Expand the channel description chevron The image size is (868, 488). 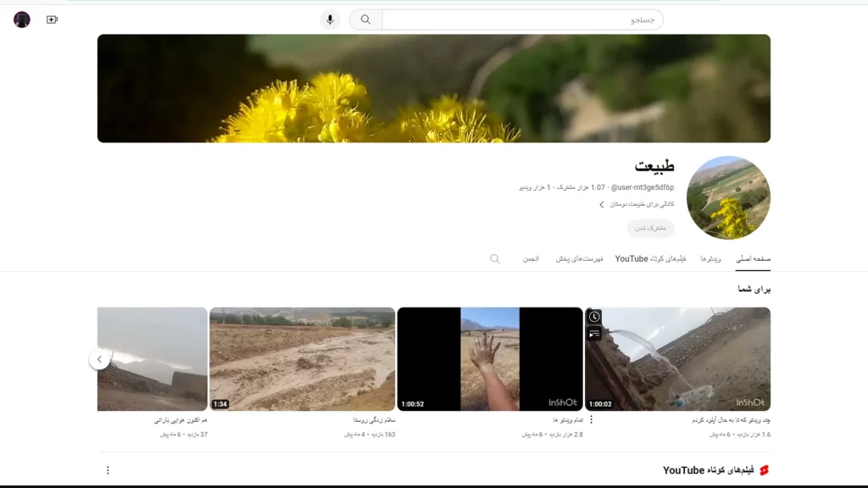point(602,205)
